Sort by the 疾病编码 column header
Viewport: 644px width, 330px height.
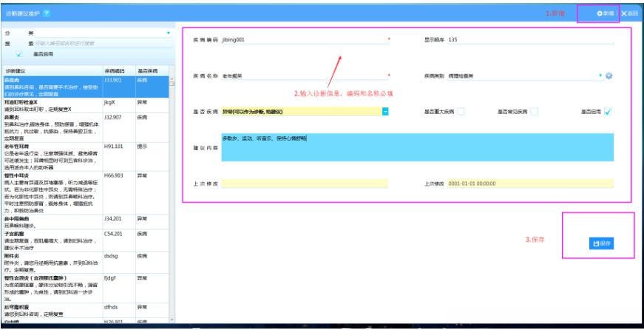tap(119, 71)
